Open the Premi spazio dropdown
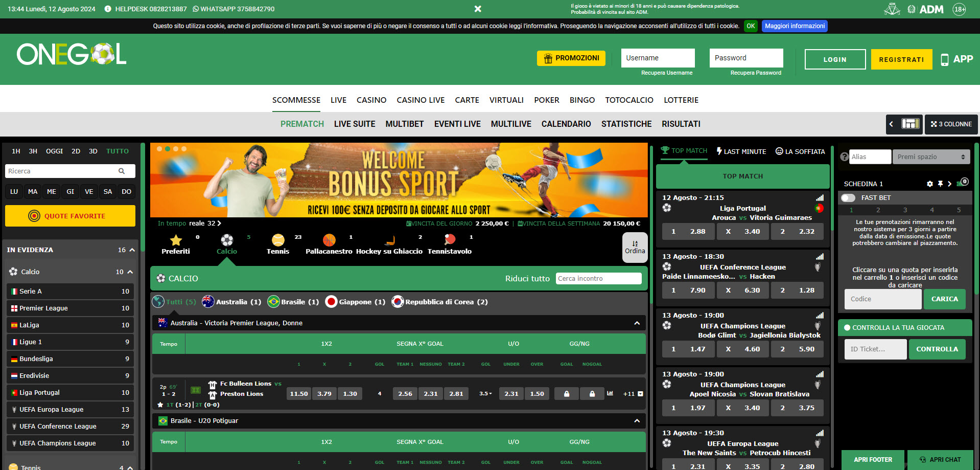Screen dimensions: 980x470 [931, 157]
